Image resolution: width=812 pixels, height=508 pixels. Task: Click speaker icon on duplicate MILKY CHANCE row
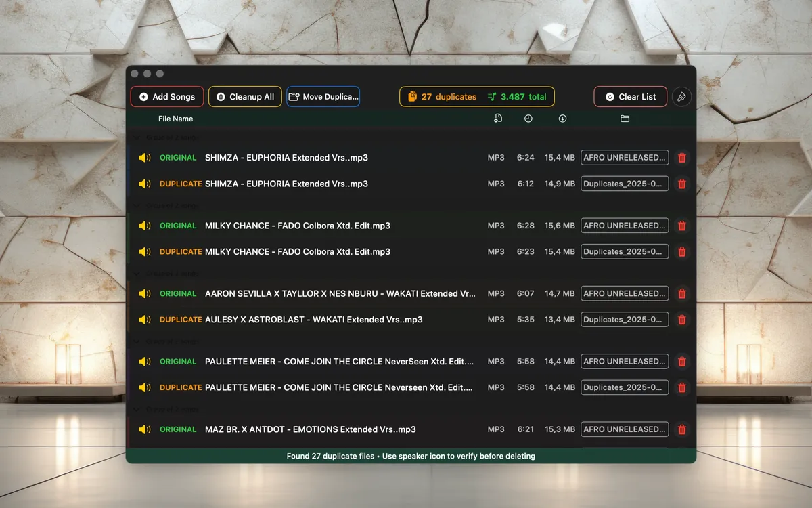click(x=144, y=252)
